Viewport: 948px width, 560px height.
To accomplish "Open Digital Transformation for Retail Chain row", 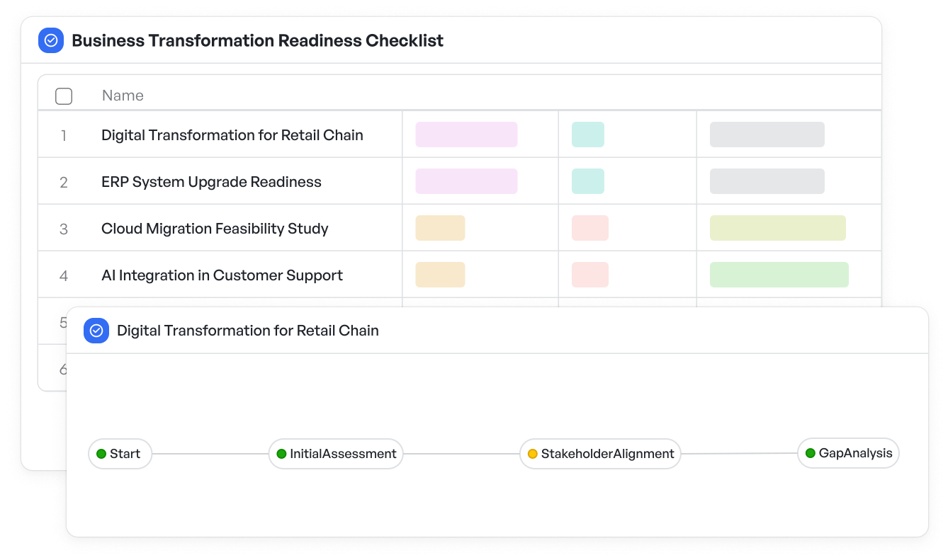I will click(232, 135).
